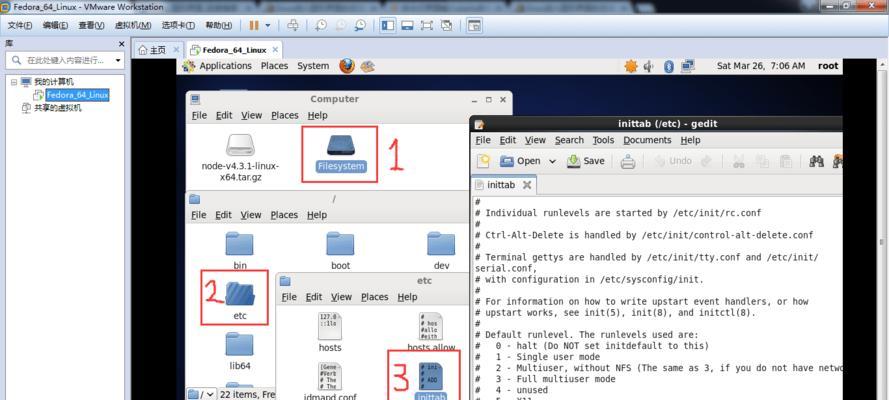Screen dimensions: 889x400
Task: Open the library search filter dropdown
Action: click(x=118, y=60)
